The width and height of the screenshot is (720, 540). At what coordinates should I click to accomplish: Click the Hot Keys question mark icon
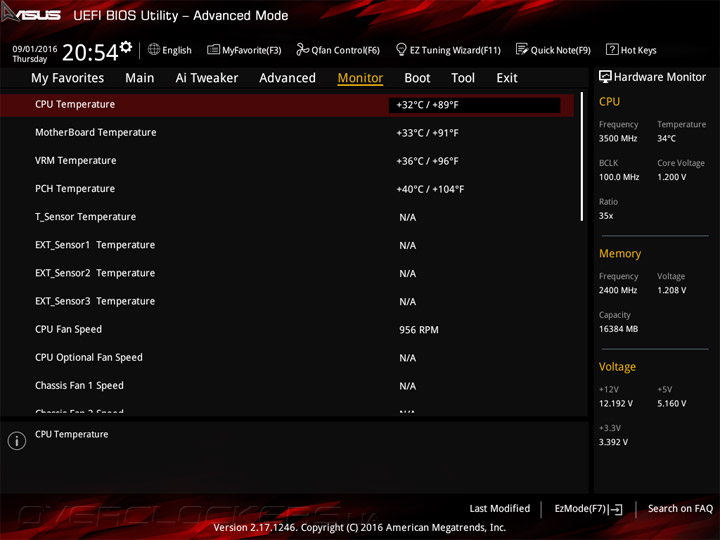tap(612, 49)
